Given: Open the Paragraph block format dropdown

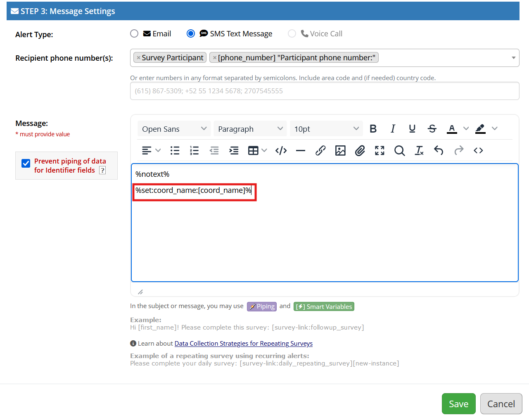Looking at the screenshot, I should (x=250, y=129).
